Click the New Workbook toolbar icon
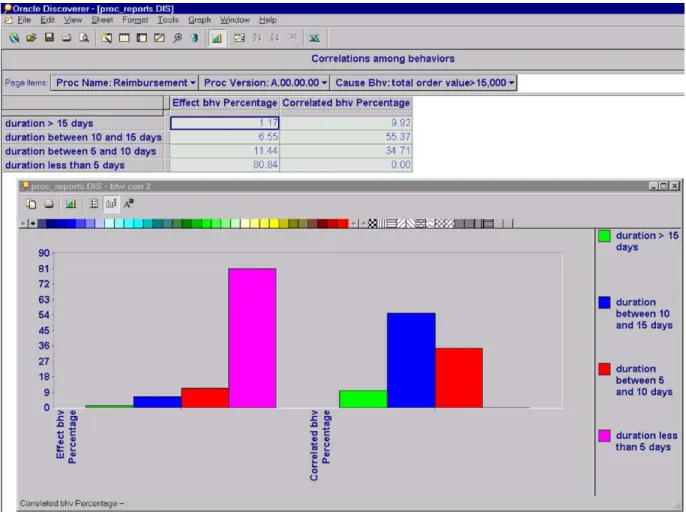 [x=14, y=38]
